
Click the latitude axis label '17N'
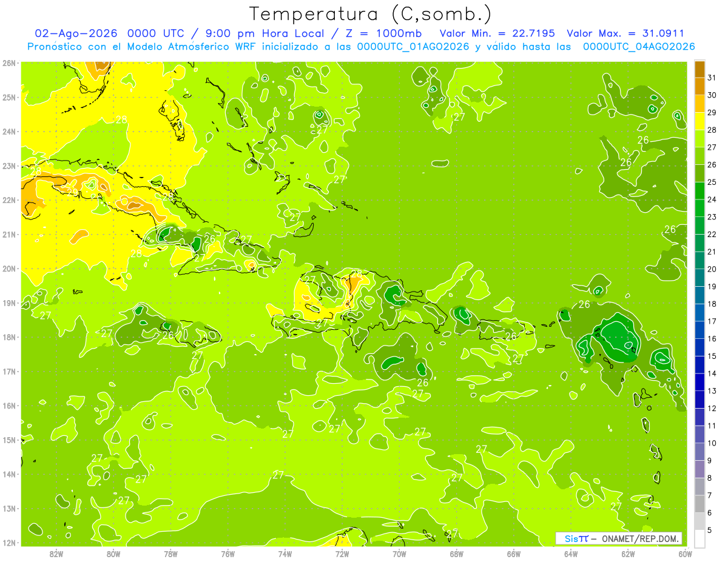click(x=9, y=371)
